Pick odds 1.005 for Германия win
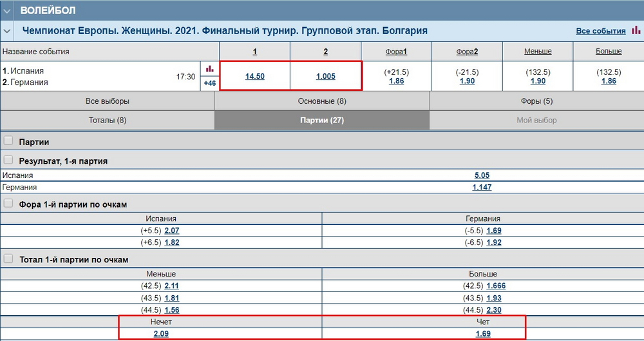Viewport: 644px width, 341px height. click(325, 76)
